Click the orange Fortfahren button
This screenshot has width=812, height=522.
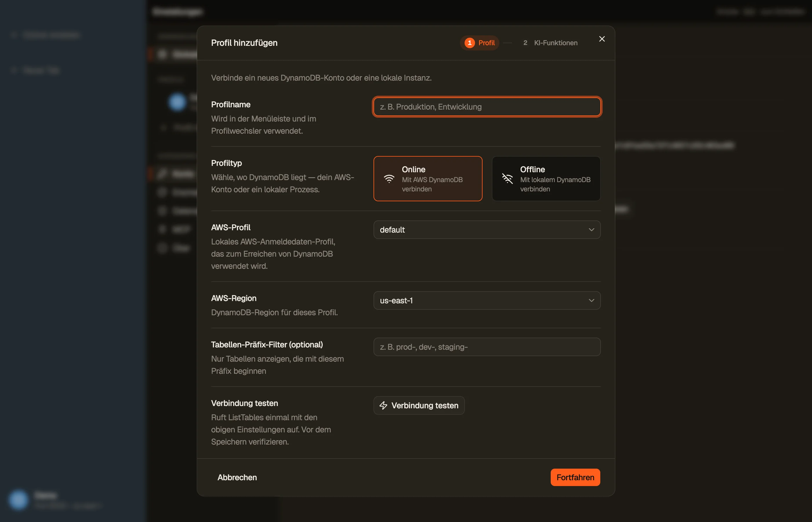575,477
